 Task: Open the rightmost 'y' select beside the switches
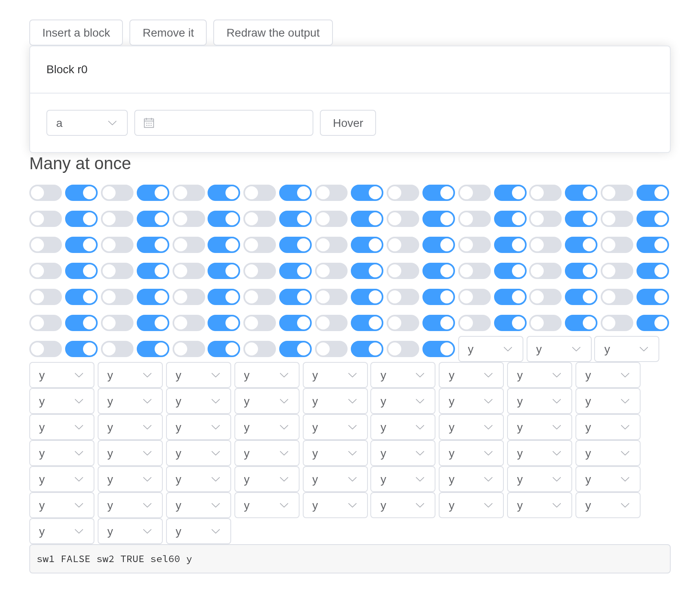pos(627,349)
